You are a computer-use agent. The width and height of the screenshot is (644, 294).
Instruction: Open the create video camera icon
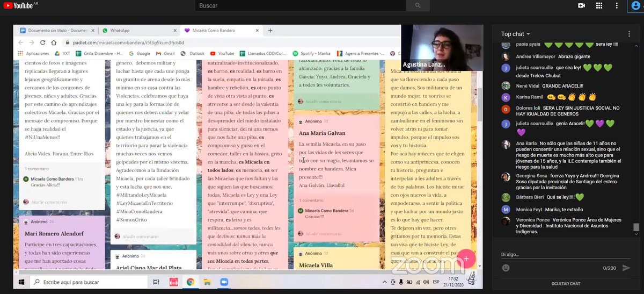click(x=581, y=5)
